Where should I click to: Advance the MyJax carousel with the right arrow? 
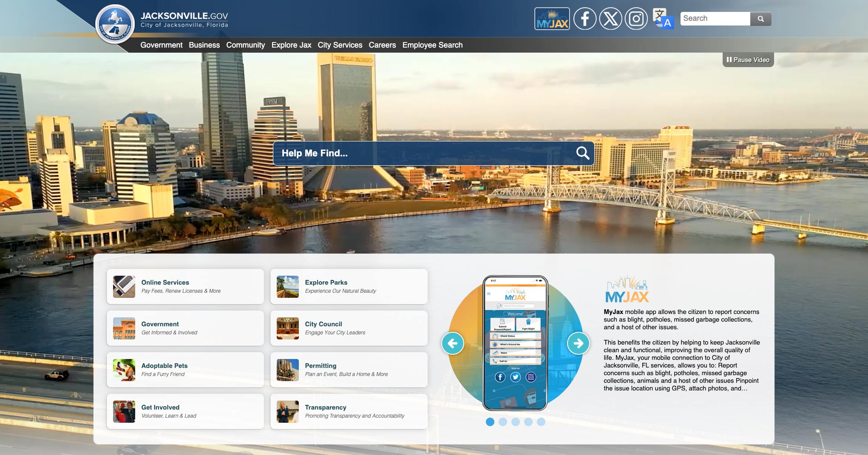(x=578, y=343)
